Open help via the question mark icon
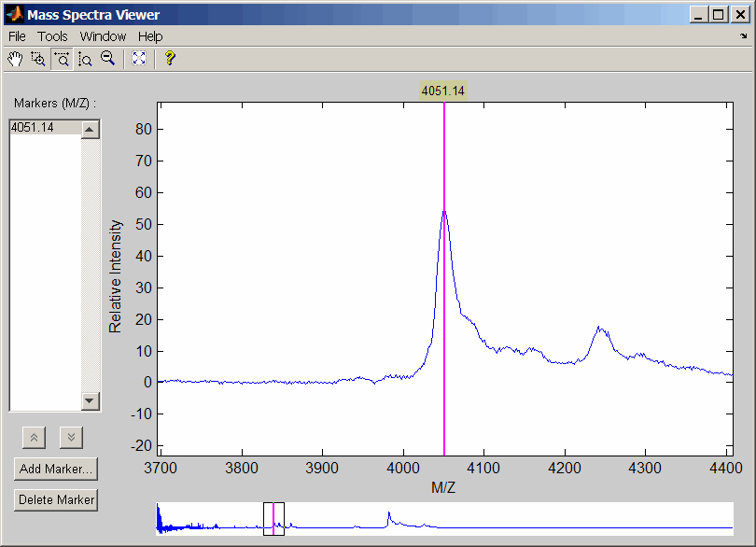Screen dimensions: 756x547 170,60
